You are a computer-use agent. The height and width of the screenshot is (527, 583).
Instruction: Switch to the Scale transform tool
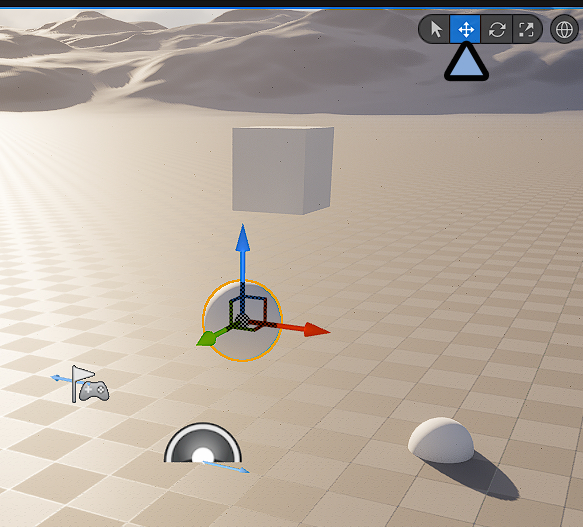(x=526, y=29)
